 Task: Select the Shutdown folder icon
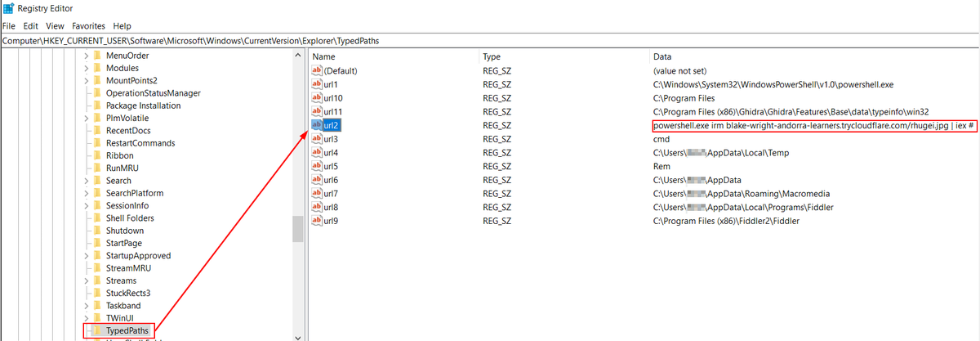pyautogui.click(x=98, y=231)
